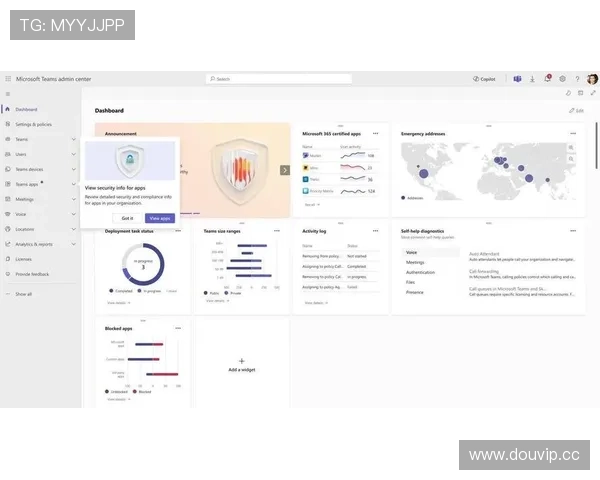Screen dimensions: 600x480
Task: Open Copilot from the top bar
Action: pyautogui.click(x=484, y=78)
